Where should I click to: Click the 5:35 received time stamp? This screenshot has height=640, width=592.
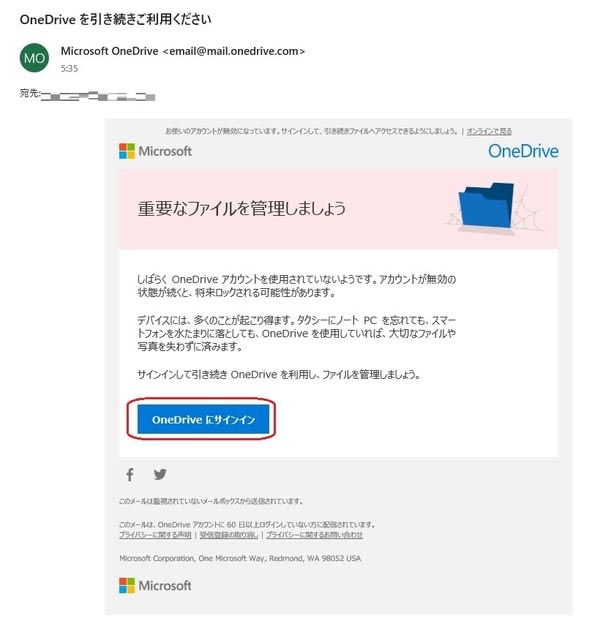[x=69, y=69]
